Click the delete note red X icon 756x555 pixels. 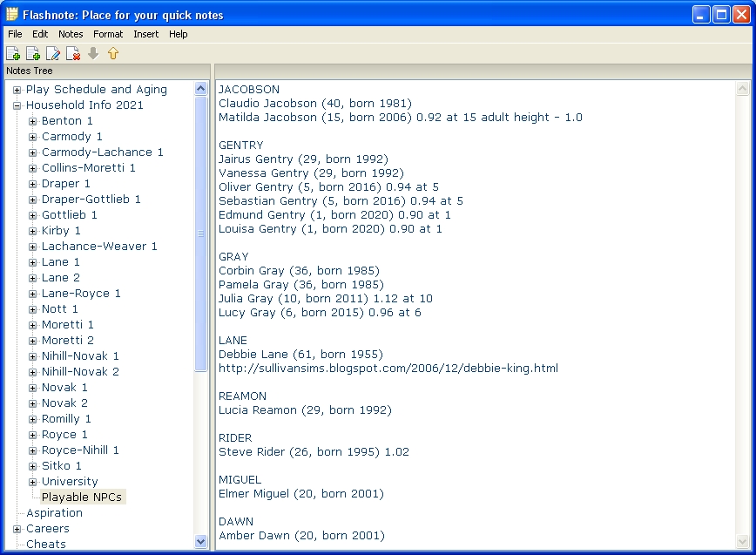pos(73,53)
